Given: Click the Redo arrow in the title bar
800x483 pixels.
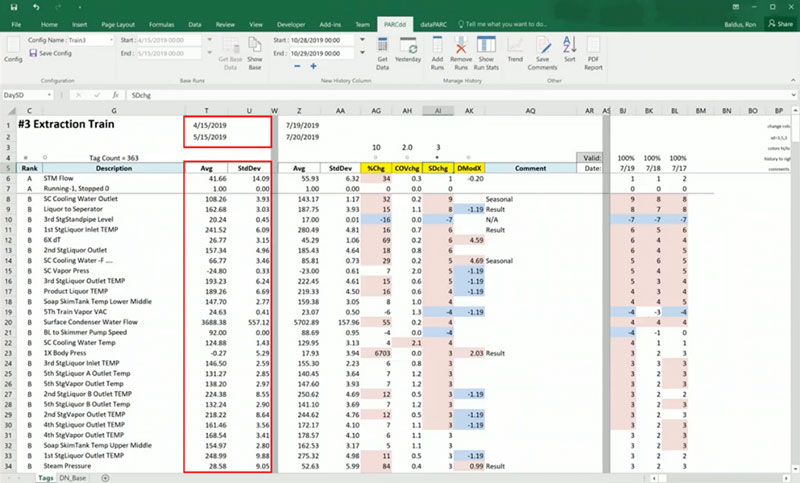Looking at the screenshot, I should [x=58, y=7].
